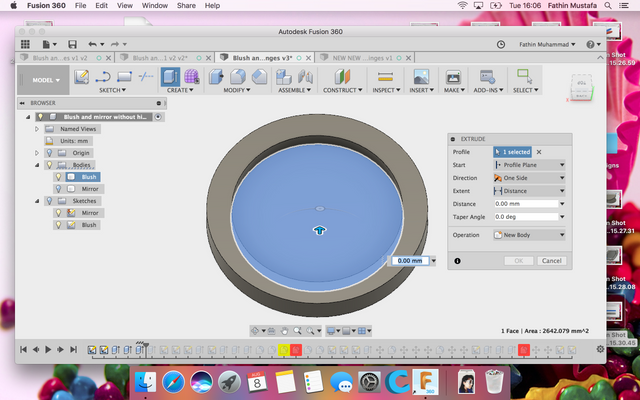Click the Make 3D print icon
Image resolution: width=640 pixels, height=400 pixels.
tap(453, 77)
